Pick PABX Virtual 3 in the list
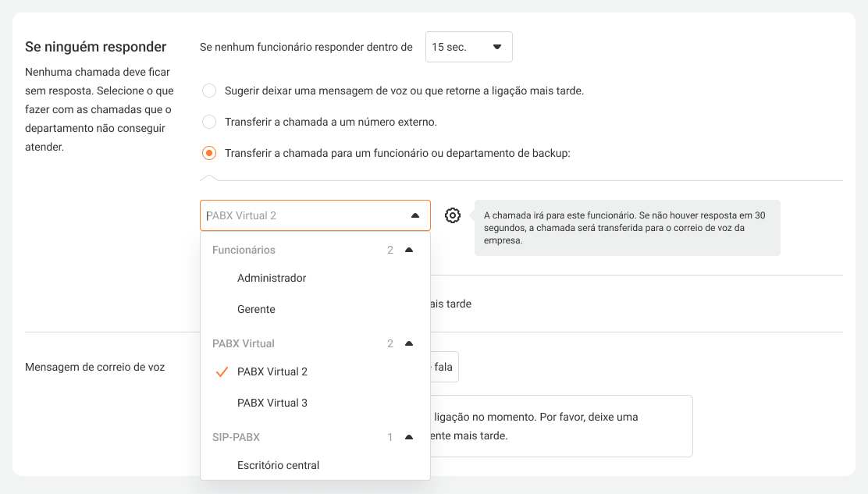 coord(272,403)
